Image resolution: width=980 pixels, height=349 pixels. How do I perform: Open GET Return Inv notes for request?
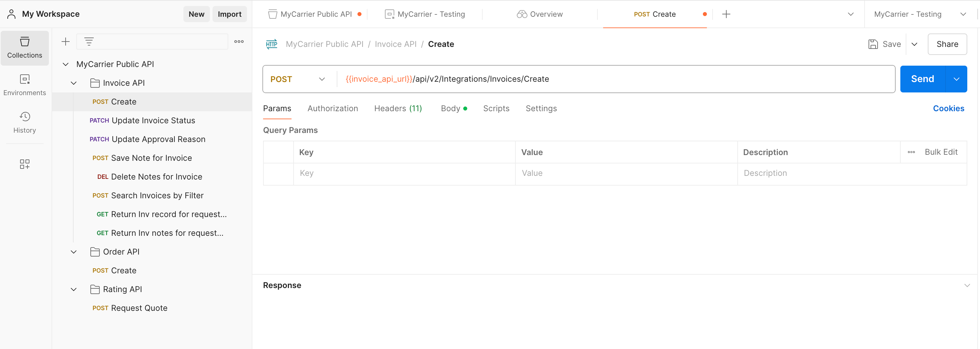pos(152,233)
